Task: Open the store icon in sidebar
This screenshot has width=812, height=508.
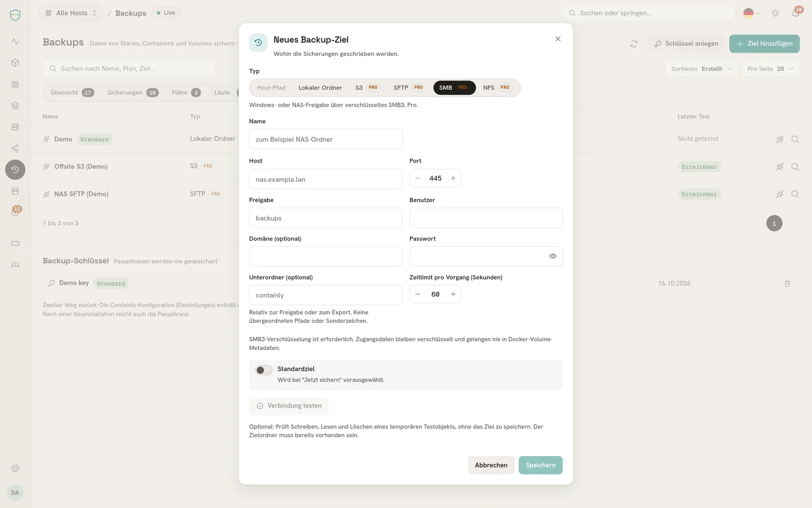Action: (x=15, y=191)
